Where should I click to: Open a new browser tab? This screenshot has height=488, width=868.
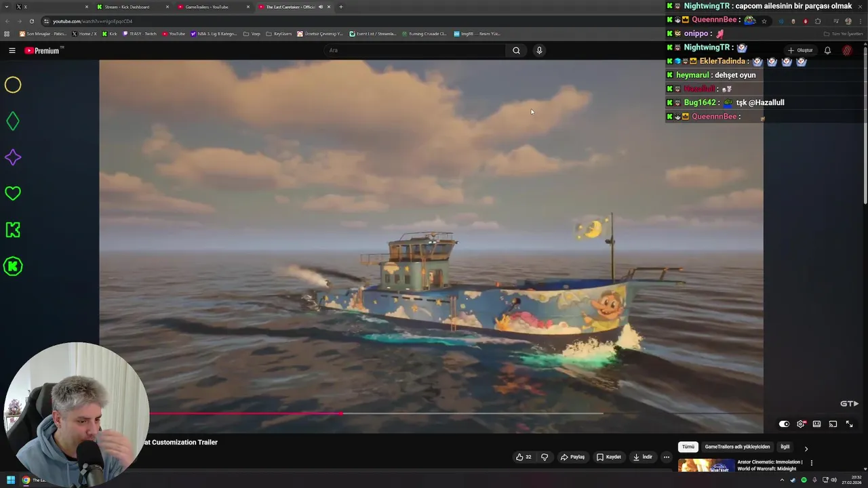(x=340, y=7)
